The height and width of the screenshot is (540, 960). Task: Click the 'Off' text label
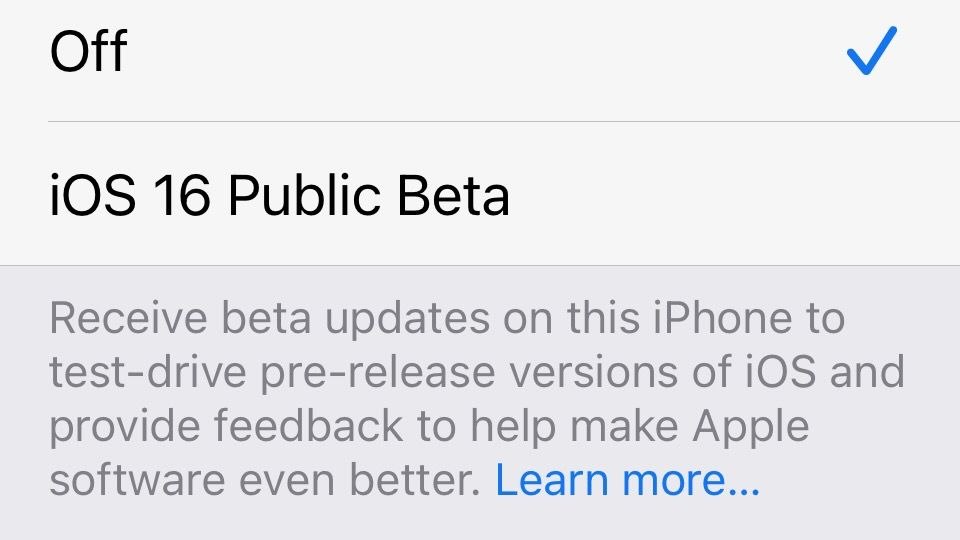point(88,51)
